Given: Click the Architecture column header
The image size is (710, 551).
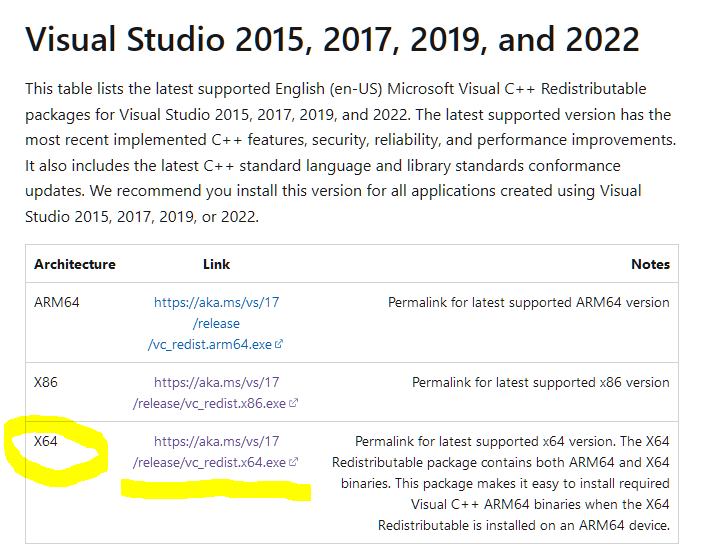Looking at the screenshot, I should (x=75, y=264).
